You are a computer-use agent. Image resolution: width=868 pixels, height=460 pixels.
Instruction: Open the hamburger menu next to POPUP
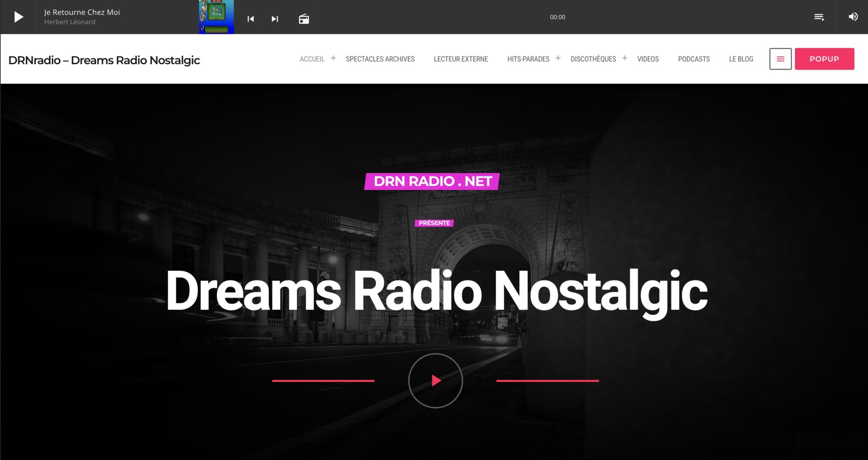click(x=780, y=58)
